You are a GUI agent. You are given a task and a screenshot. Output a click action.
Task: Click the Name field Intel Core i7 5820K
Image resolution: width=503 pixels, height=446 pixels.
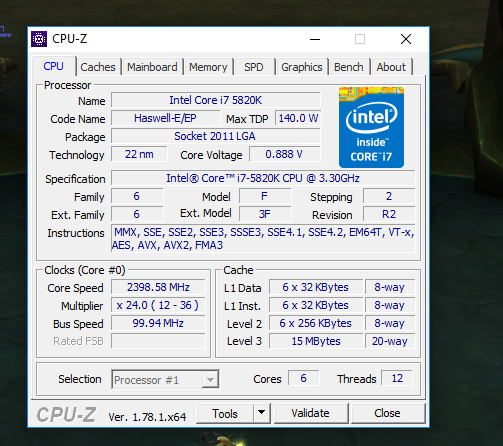coord(216,100)
